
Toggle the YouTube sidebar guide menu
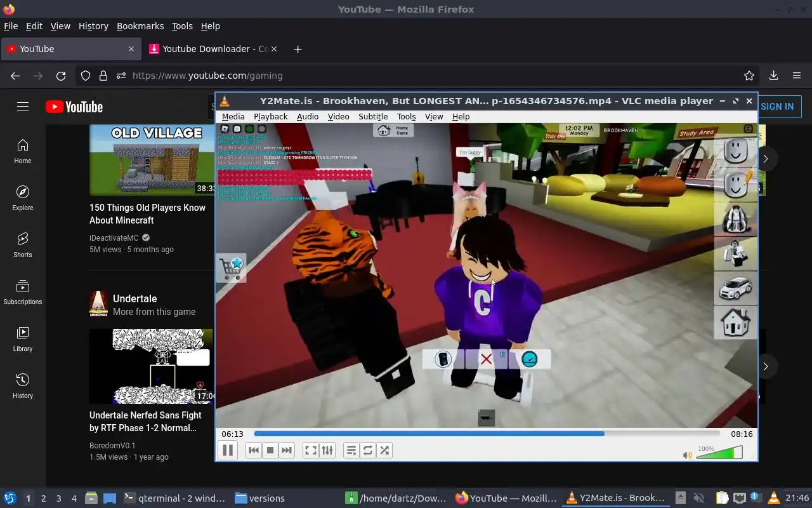coord(23,107)
